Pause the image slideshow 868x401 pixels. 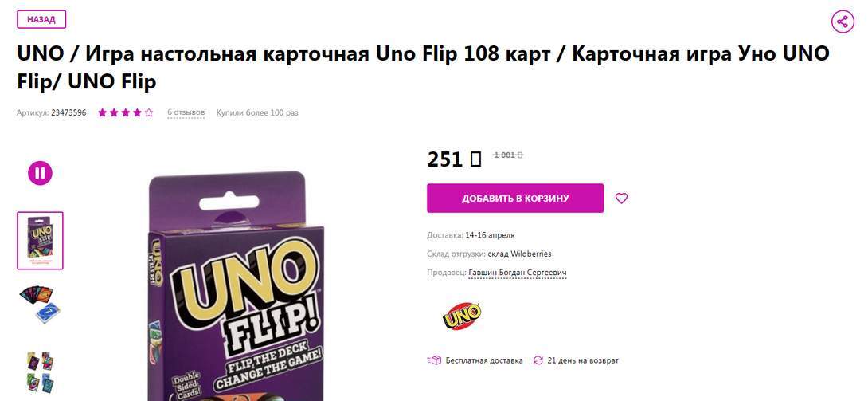[x=40, y=173]
